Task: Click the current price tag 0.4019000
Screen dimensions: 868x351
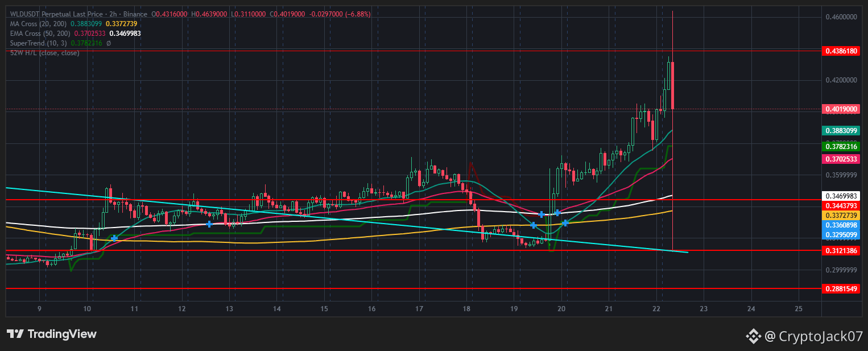Action: pos(842,109)
